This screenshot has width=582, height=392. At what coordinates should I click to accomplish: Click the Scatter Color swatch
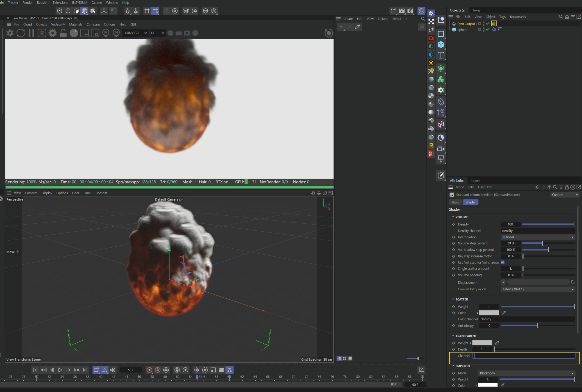pos(489,313)
